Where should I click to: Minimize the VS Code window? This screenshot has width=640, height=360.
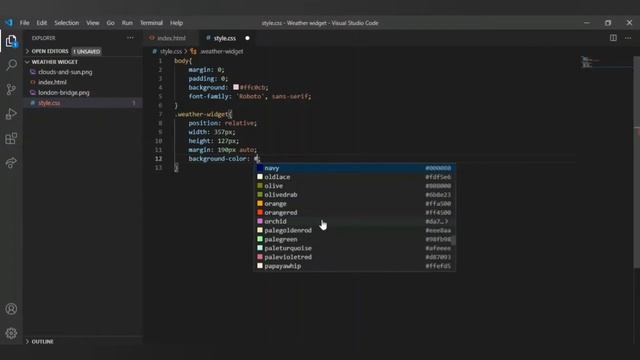point(587,23)
